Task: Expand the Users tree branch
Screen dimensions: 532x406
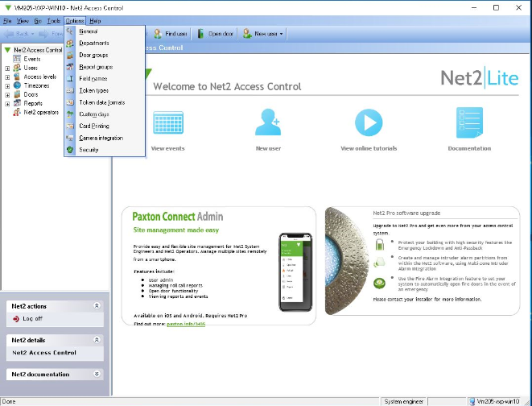Action: 7,68
